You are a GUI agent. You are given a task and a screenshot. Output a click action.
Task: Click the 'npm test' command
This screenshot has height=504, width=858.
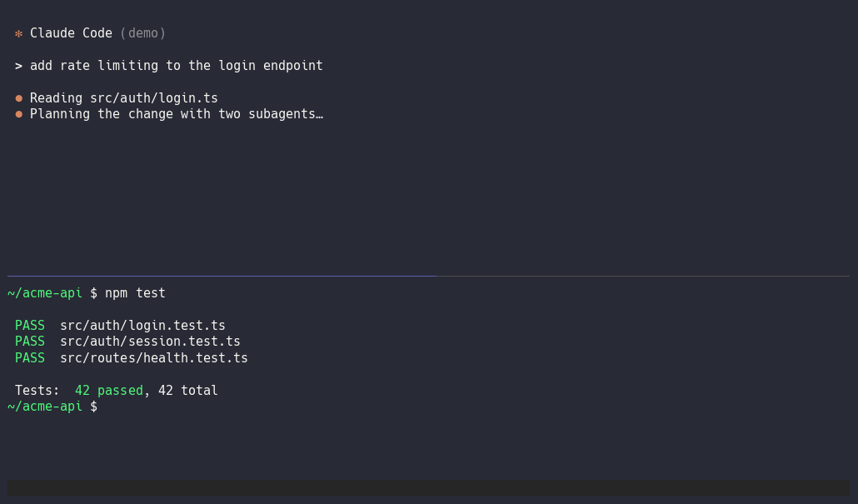tap(135, 293)
